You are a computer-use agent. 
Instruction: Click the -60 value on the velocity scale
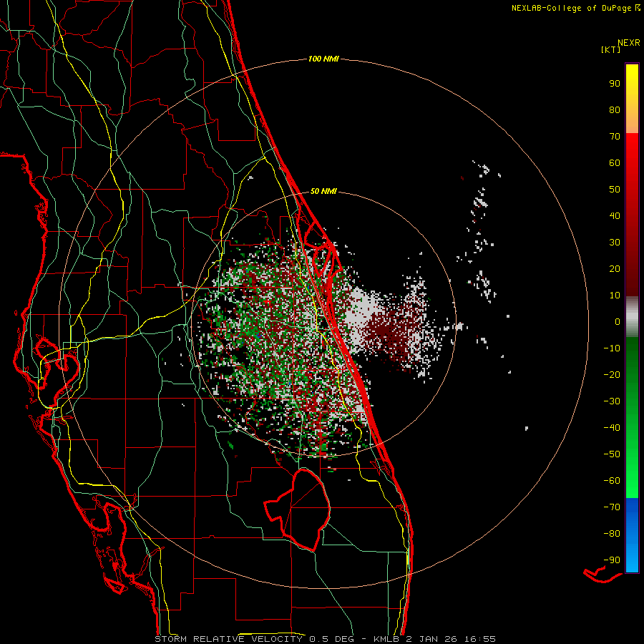click(612, 481)
